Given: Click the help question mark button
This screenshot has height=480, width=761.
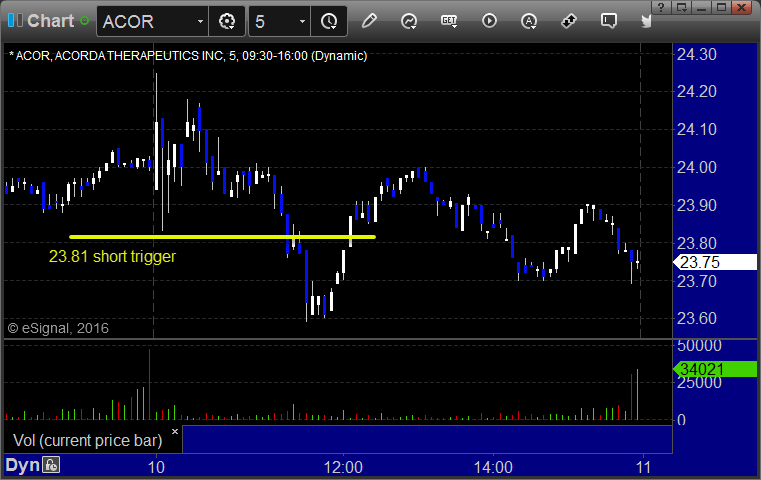Looking at the screenshot, I should (661, 7).
